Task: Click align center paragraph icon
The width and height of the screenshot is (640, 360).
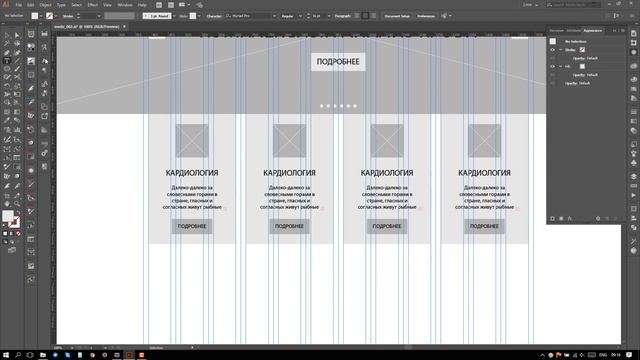Action: (365, 16)
